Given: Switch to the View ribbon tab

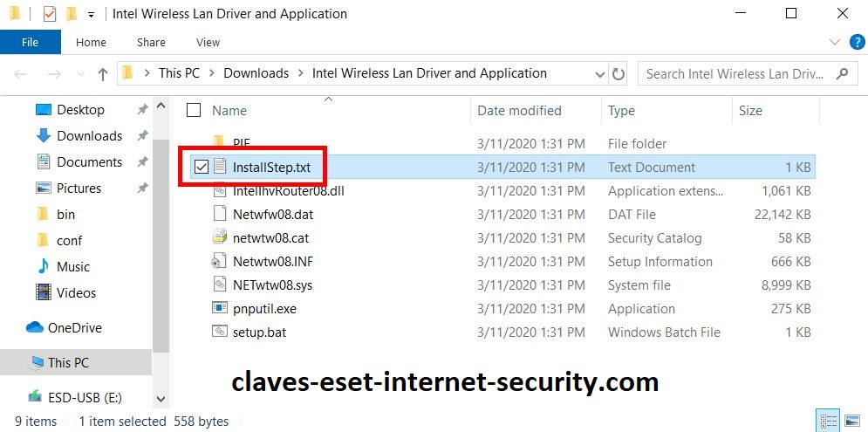Looking at the screenshot, I should pyautogui.click(x=208, y=42).
